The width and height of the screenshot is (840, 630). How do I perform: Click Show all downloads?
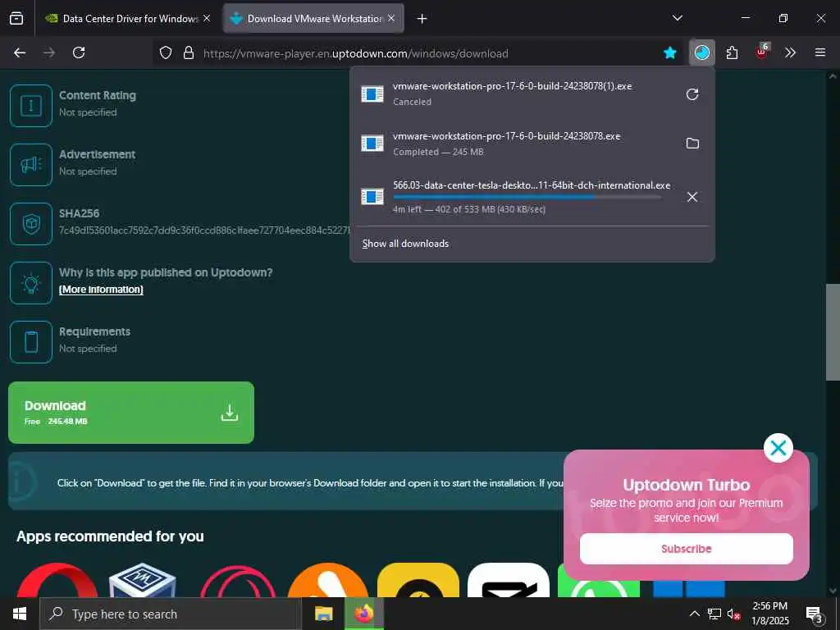(405, 243)
